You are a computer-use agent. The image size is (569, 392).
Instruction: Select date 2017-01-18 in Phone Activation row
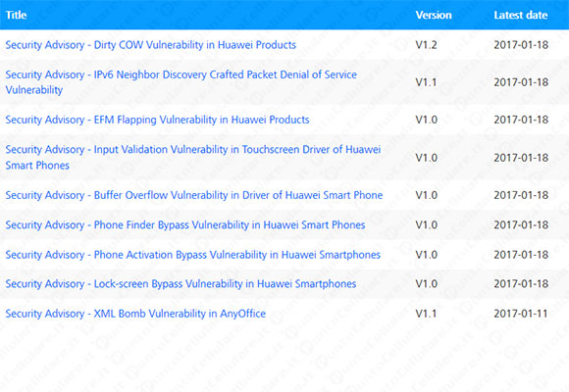[x=521, y=255]
